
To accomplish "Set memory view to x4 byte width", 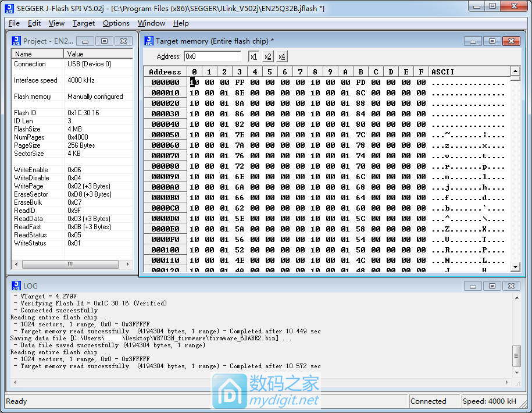I will point(282,56).
